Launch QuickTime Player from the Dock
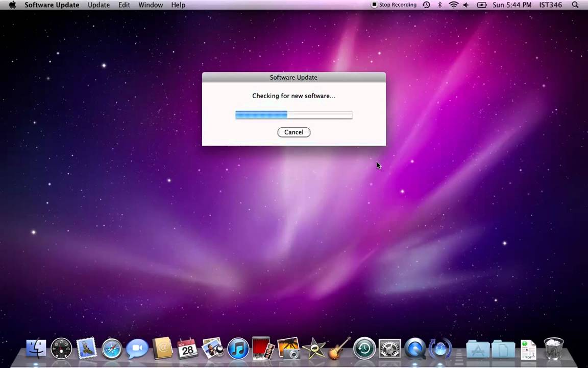The image size is (588, 368). coord(415,349)
